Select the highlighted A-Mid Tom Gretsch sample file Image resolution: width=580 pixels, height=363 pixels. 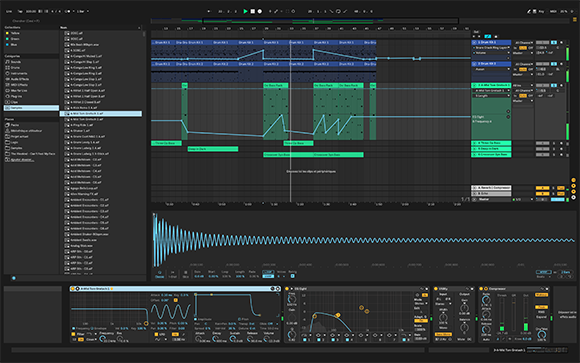[x=101, y=114]
